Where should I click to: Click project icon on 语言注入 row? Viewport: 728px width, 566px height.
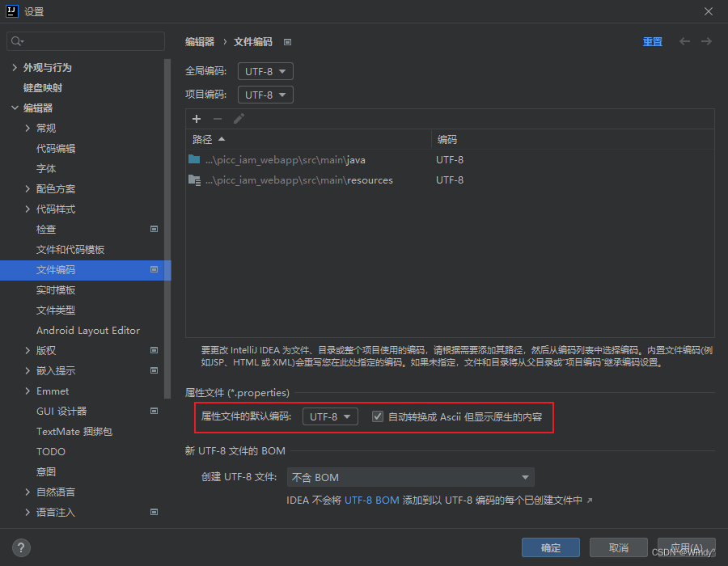coord(154,512)
